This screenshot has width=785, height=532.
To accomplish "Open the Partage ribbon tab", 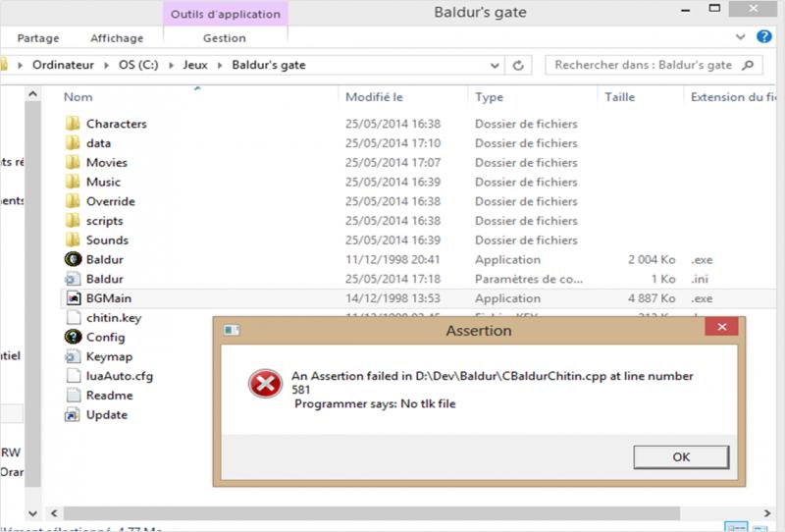I will 38,38.
